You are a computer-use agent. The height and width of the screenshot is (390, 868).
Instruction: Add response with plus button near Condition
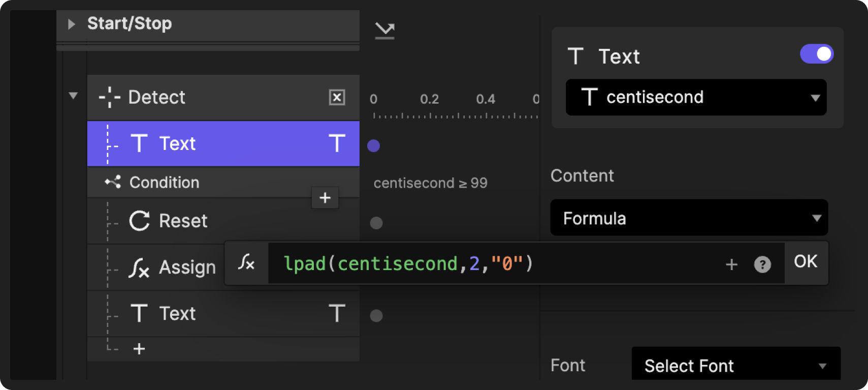click(325, 198)
